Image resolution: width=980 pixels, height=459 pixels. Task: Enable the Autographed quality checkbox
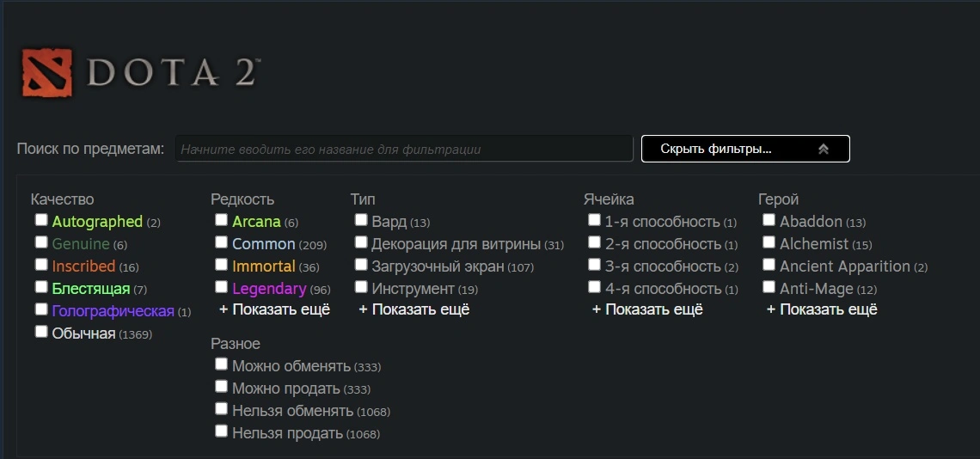[41, 220]
